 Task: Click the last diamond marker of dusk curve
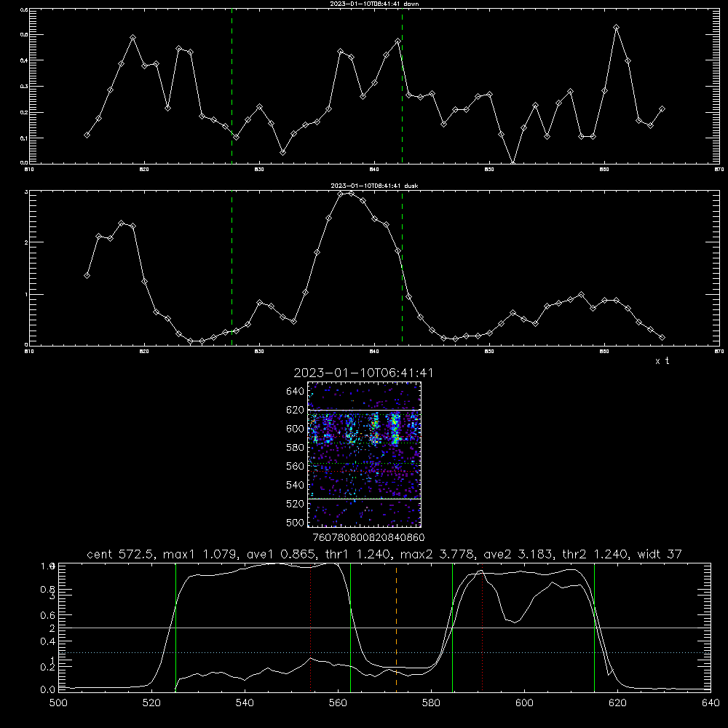click(x=662, y=337)
